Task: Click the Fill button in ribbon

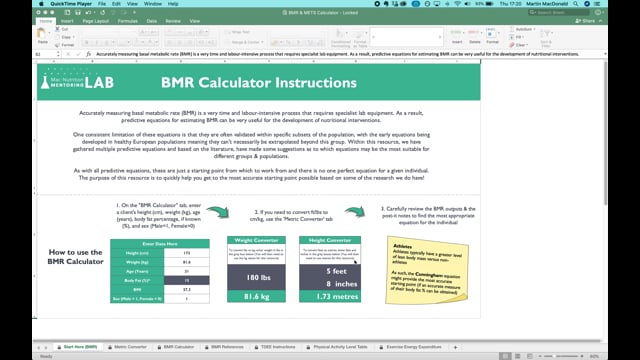Action: coord(517,37)
